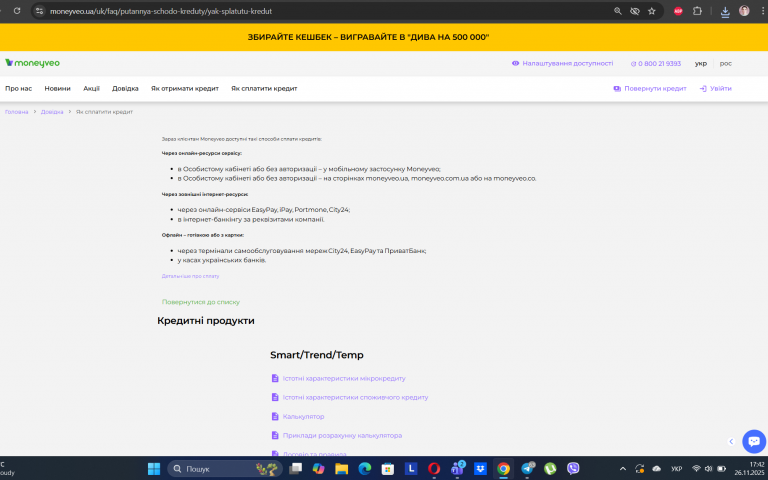Click Увійти to log in

pos(716,89)
